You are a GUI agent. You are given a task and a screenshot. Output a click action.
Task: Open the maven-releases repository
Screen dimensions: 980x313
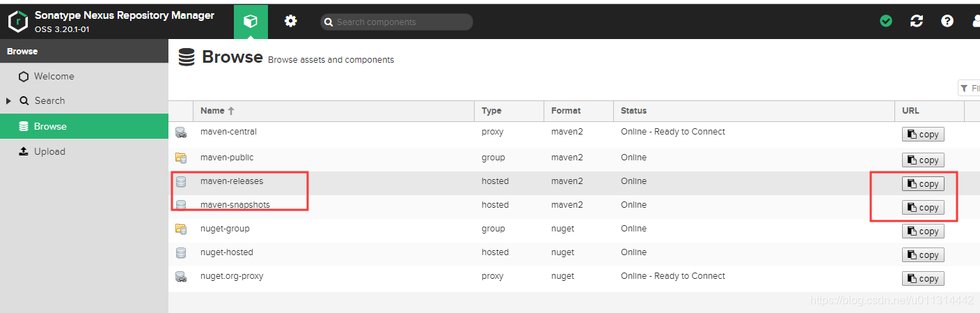[x=232, y=181]
